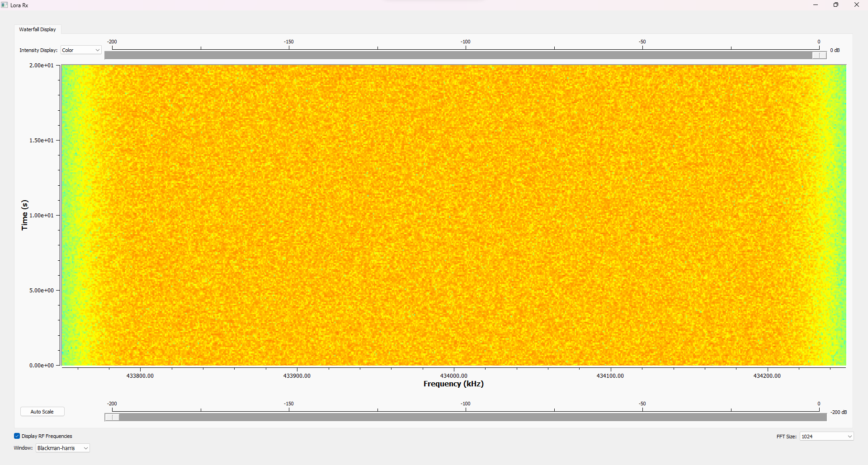This screenshot has height=465, width=868.
Task: Minimize the Lora Rx window
Action: 816,5
